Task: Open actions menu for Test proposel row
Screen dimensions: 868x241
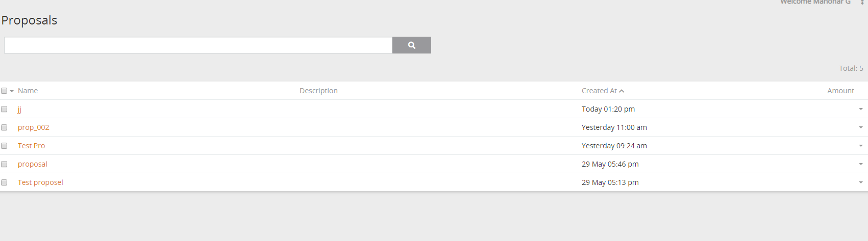Action: coord(861,182)
